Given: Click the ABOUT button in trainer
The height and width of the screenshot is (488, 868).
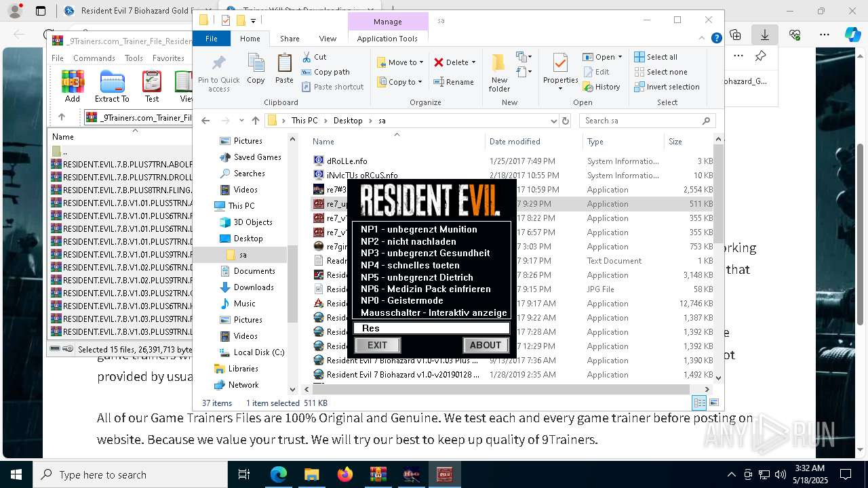Looking at the screenshot, I should coord(486,345).
